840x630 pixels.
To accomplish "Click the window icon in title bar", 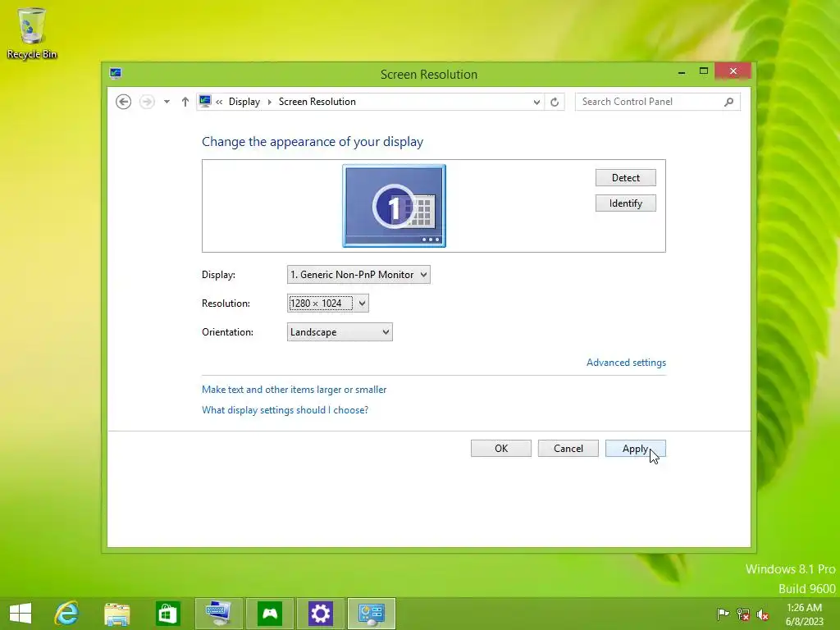I will pyautogui.click(x=116, y=73).
